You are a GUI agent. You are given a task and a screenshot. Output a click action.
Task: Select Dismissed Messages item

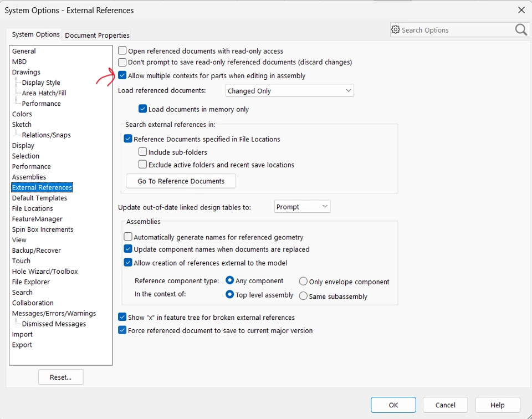(x=54, y=324)
